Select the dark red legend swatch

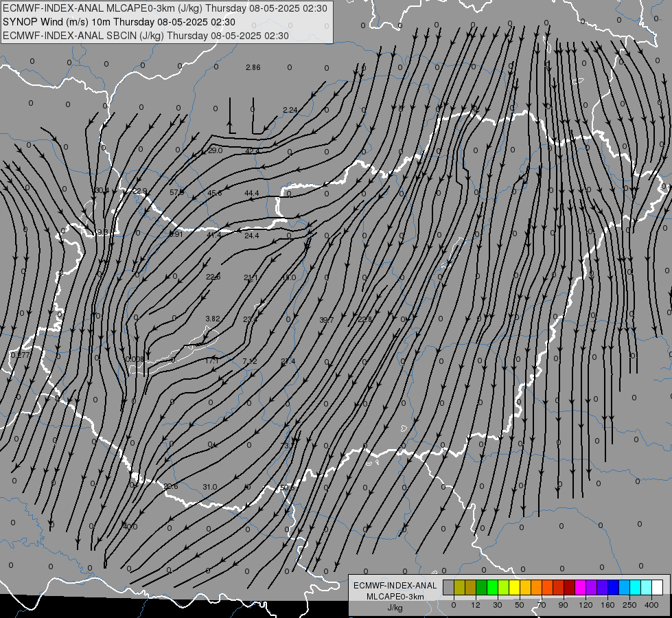(x=570, y=587)
